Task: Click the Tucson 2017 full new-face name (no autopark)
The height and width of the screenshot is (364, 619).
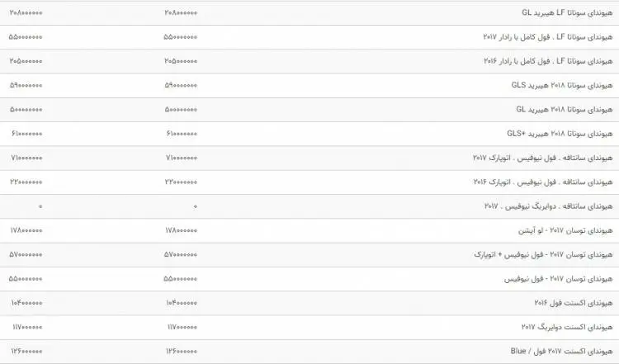Action: [x=558, y=279]
